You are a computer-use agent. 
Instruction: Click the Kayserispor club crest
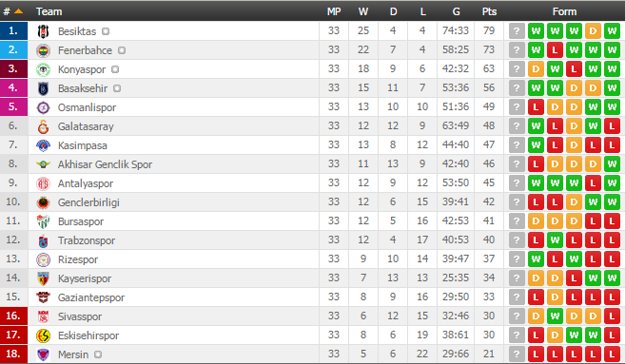tap(43, 278)
